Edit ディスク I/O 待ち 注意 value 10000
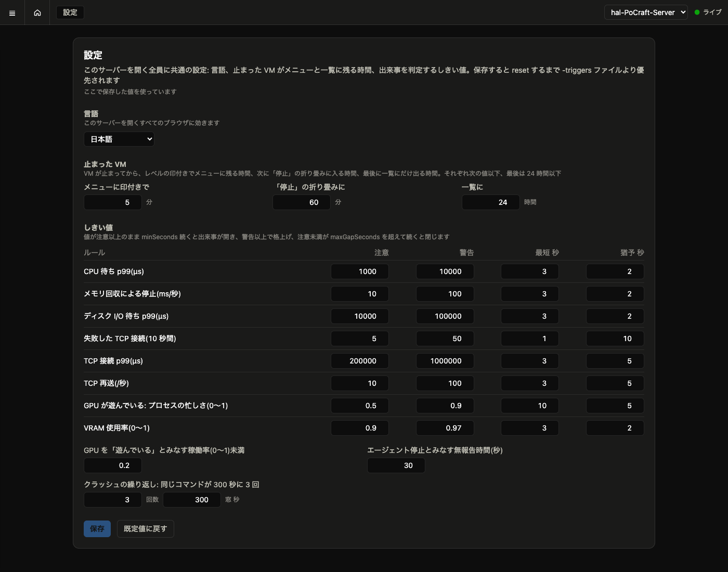 pyautogui.click(x=360, y=316)
